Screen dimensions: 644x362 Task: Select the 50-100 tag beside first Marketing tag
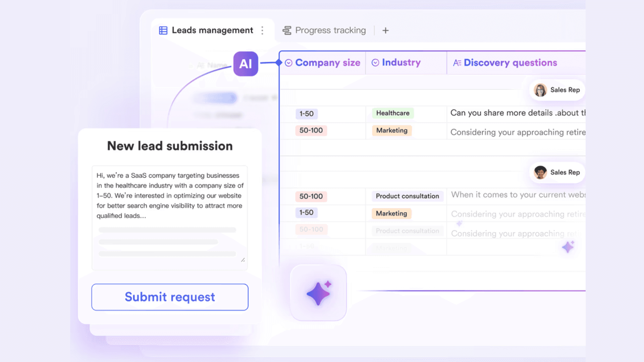click(x=311, y=130)
